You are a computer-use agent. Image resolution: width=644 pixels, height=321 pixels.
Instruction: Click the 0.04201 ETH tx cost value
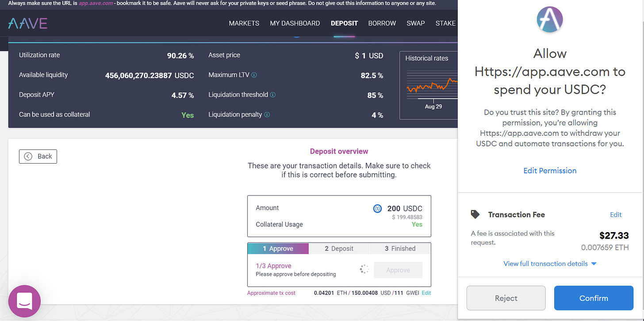330,293
